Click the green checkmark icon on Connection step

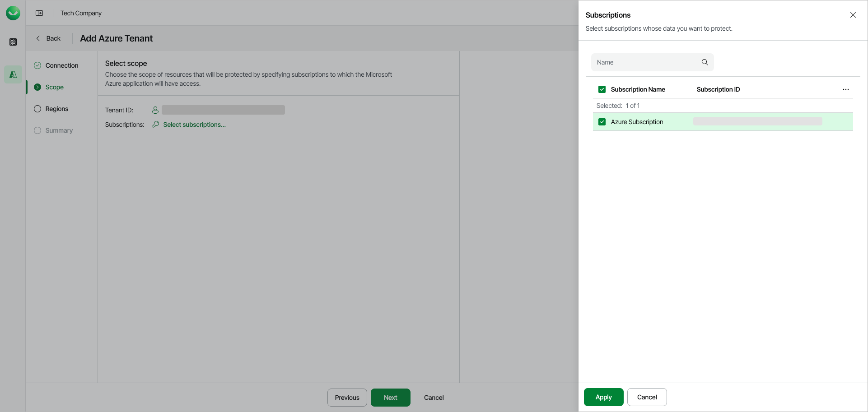click(x=37, y=65)
